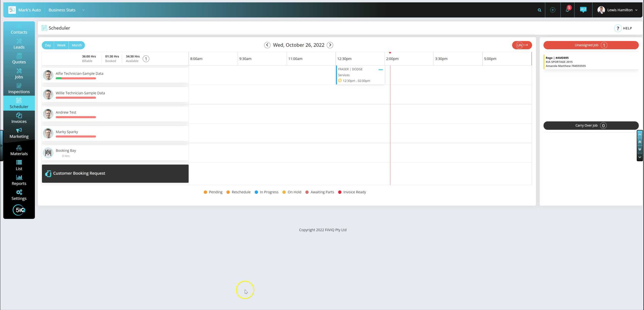Go to Invoices via sidebar icon
644x310 pixels.
coord(19,118)
